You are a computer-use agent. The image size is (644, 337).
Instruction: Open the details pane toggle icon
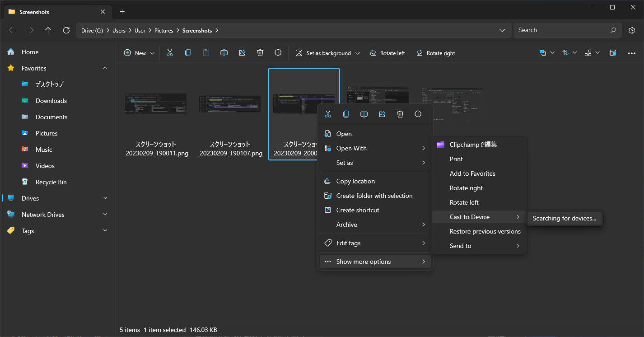point(613,53)
